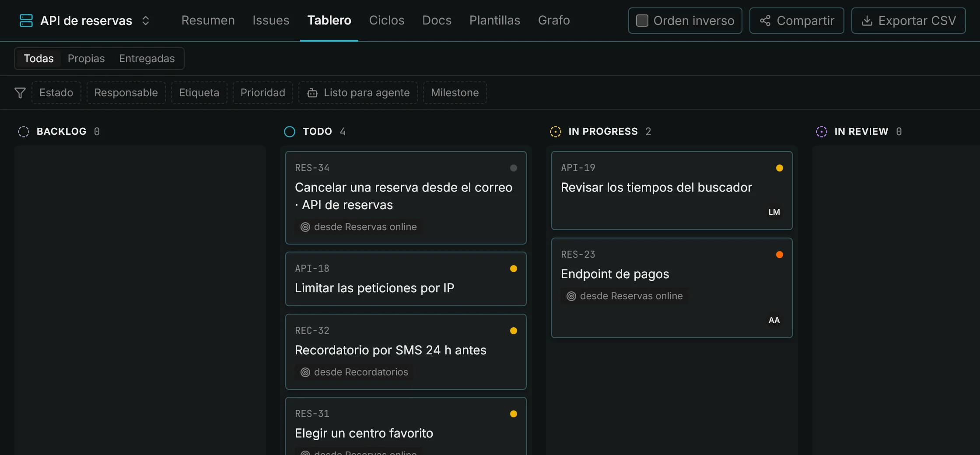Click the Compartir button
The height and width of the screenshot is (455, 980).
pyautogui.click(x=797, y=21)
